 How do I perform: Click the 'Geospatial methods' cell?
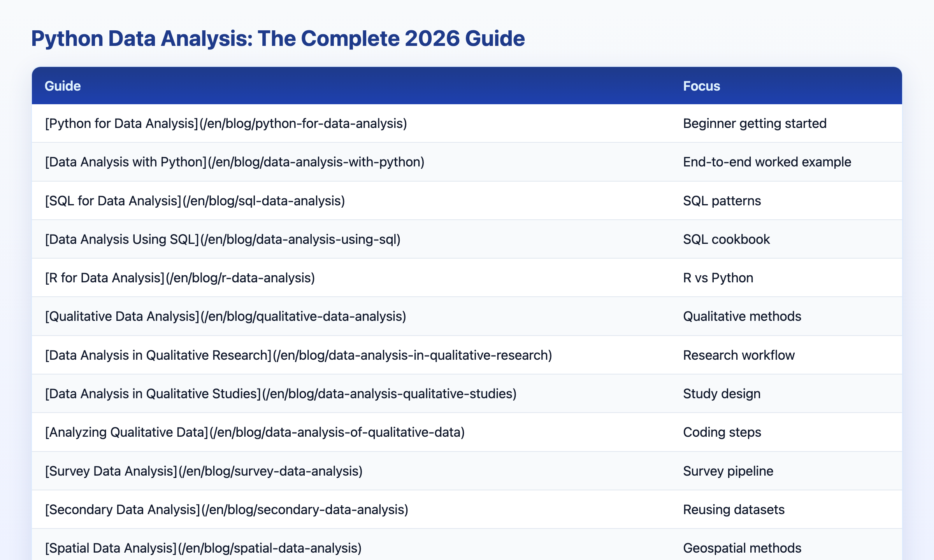point(742,548)
